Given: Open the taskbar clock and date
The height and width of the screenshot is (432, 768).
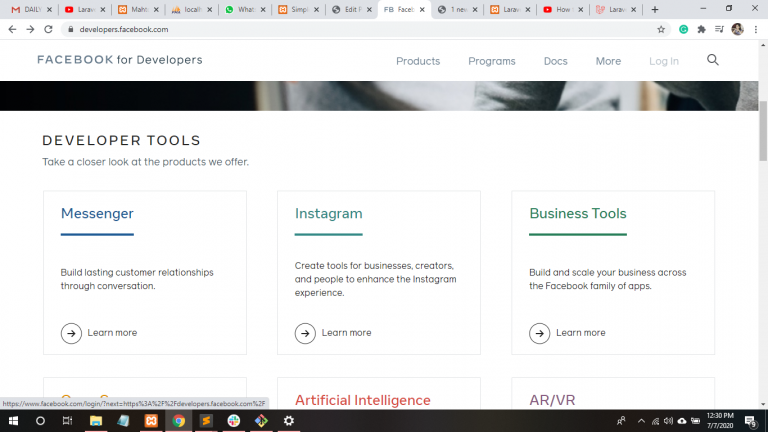Looking at the screenshot, I should click(x=720, y=421).
